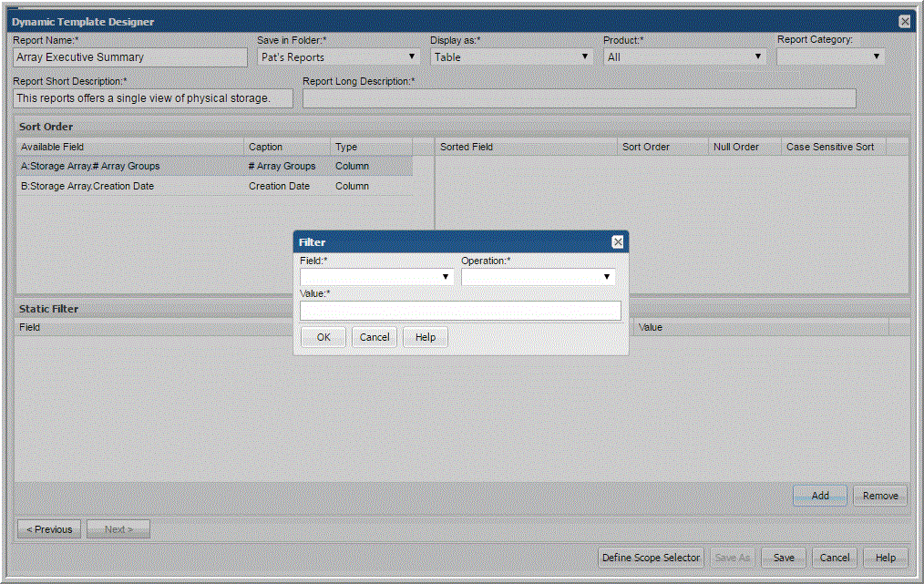Click the Report Name text field

[130, 56]
